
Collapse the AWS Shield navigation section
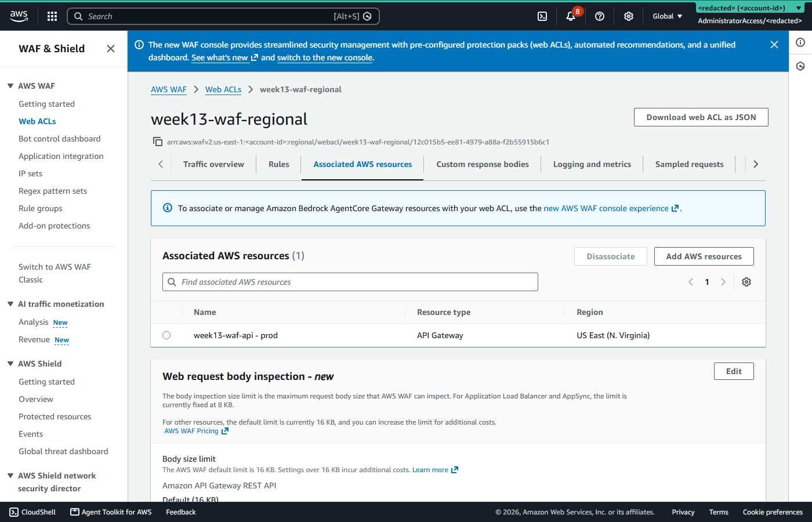tap(10, 364)
